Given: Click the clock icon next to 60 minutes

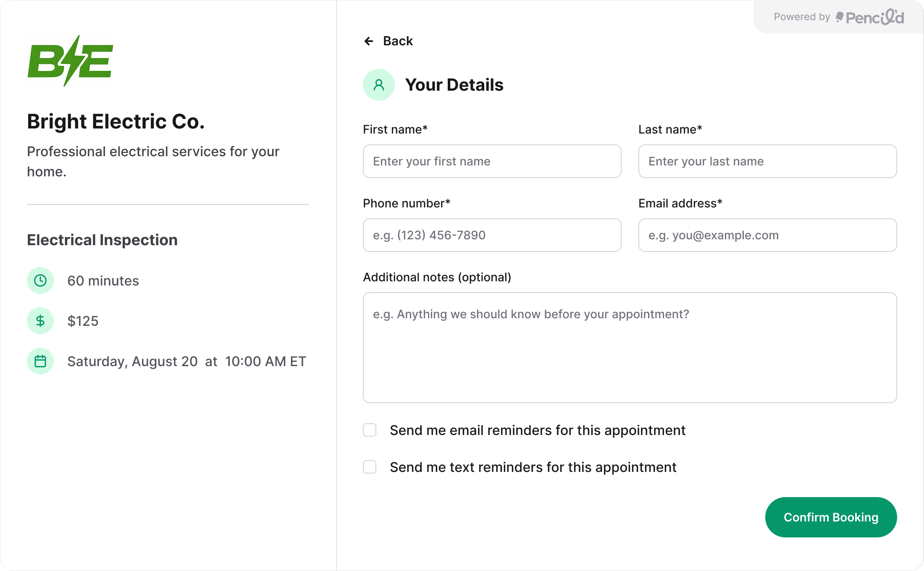Looking at the screenshot, I should click(x=40, y=280).
